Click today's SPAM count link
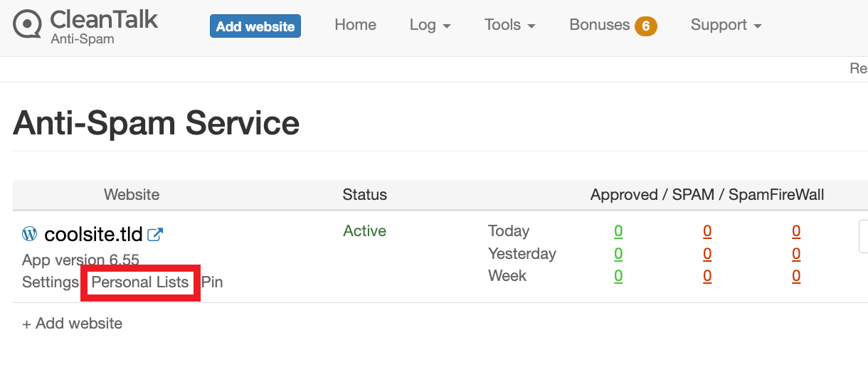 [x=707, y=231]
